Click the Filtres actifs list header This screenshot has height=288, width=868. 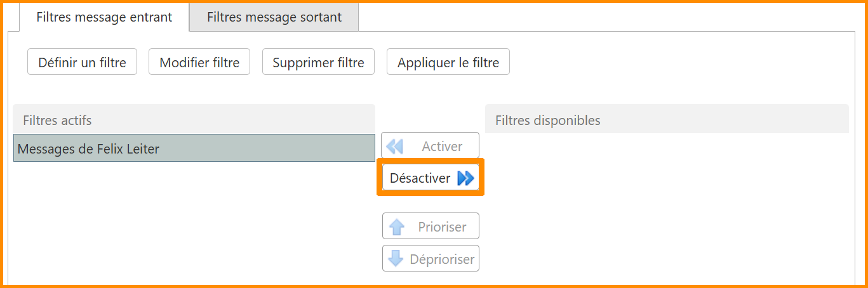[x=194, y=120]
